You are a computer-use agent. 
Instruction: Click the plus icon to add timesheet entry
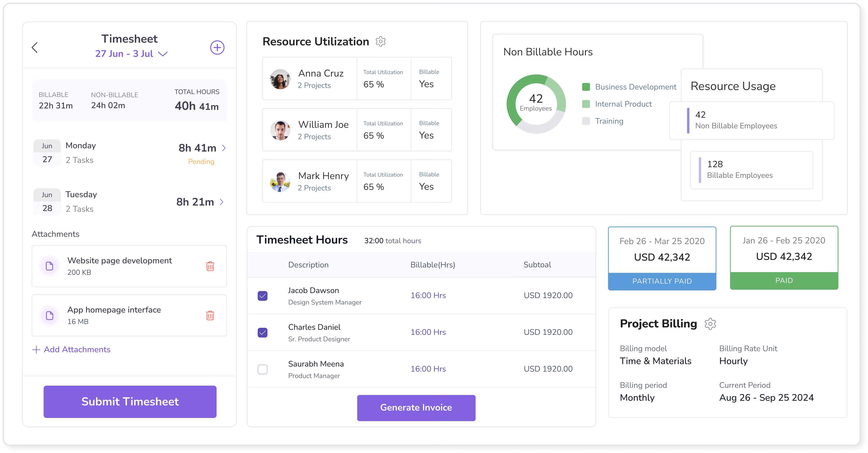217,48
